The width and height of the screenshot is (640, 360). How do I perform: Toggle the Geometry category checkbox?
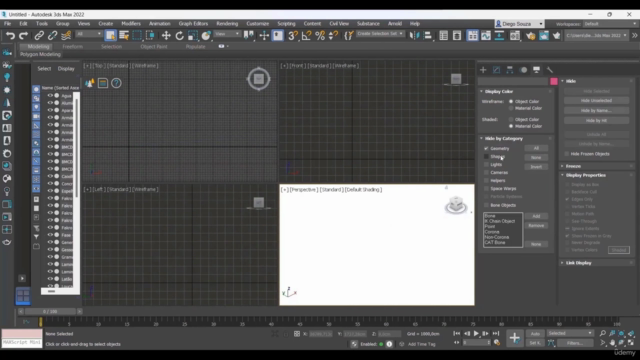[x=486, y=149]
